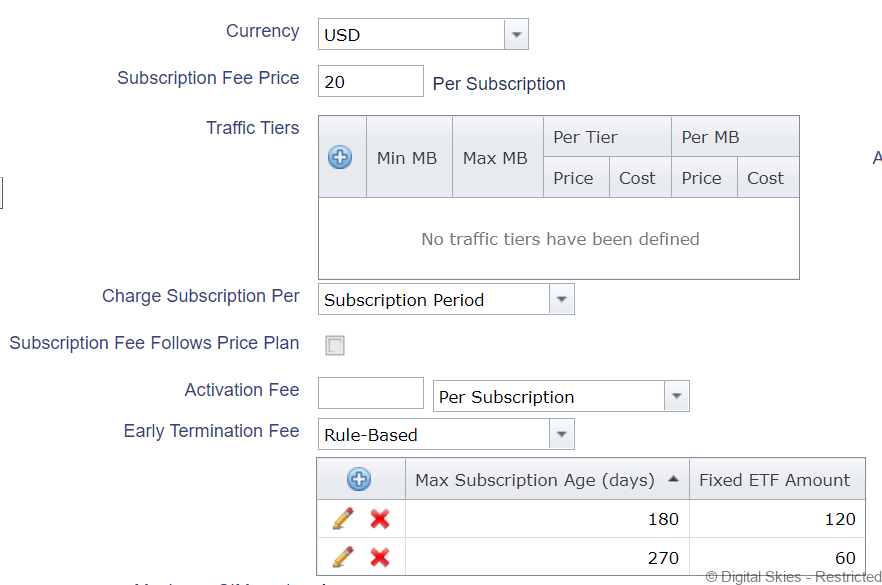The height and width of the screenshot is (585, 882).
Task: Delete the 180-day ETF rule
Action: tap(380, 519)
